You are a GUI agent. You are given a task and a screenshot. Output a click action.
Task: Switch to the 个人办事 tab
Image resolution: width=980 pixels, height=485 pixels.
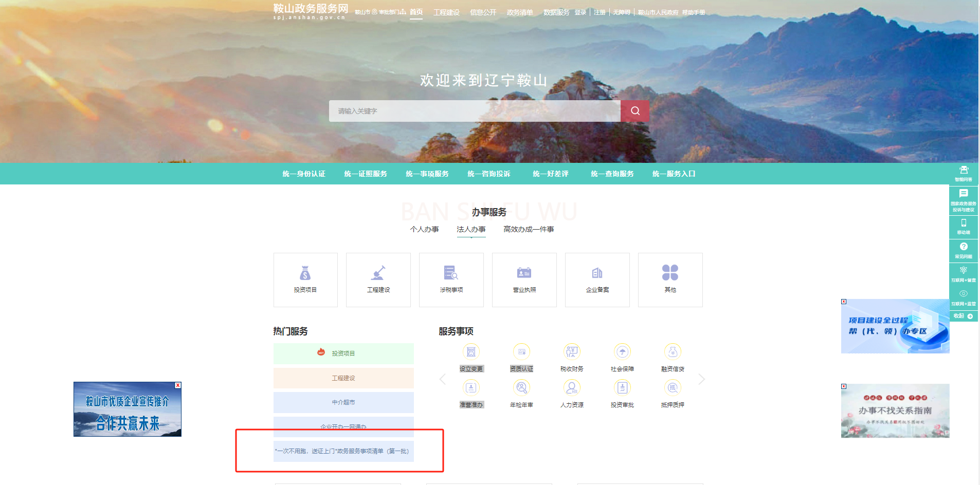coord(425,230)
